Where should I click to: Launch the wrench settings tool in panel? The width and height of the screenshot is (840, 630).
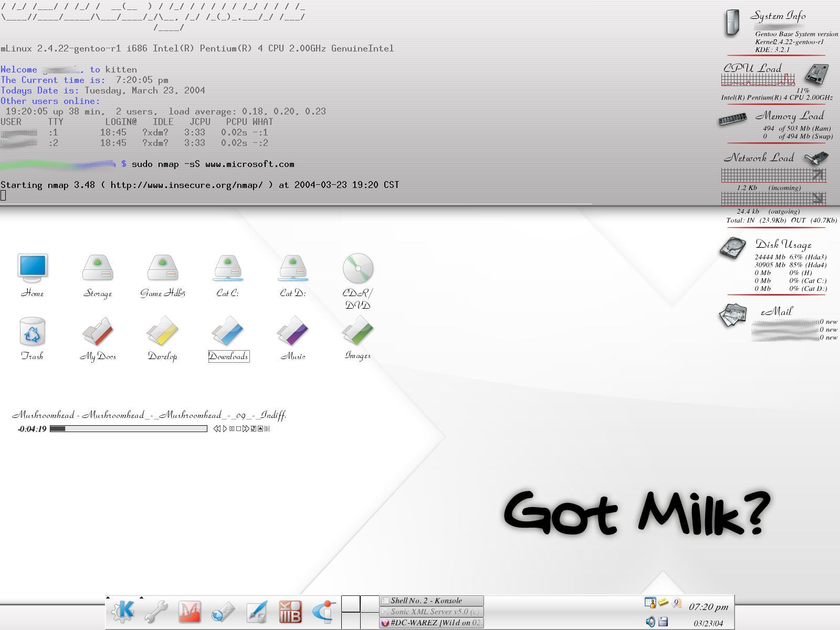click(x=156, y=612)
